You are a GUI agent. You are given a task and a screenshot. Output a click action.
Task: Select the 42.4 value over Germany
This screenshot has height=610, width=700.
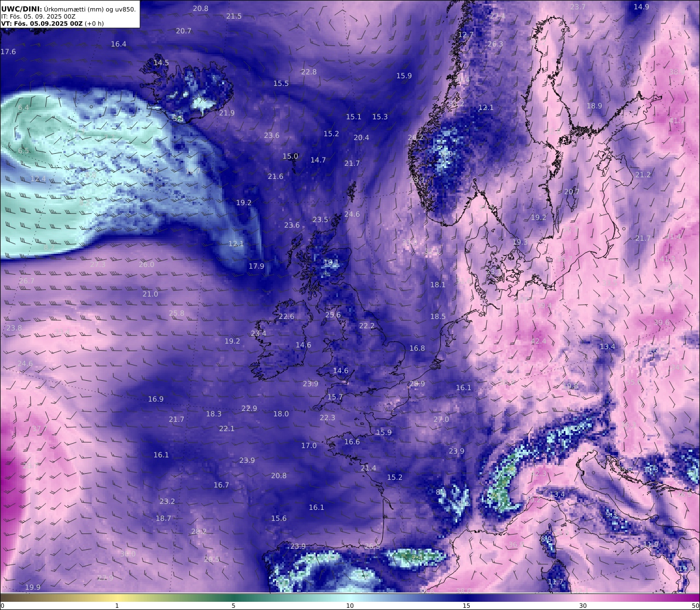[539, 341]
